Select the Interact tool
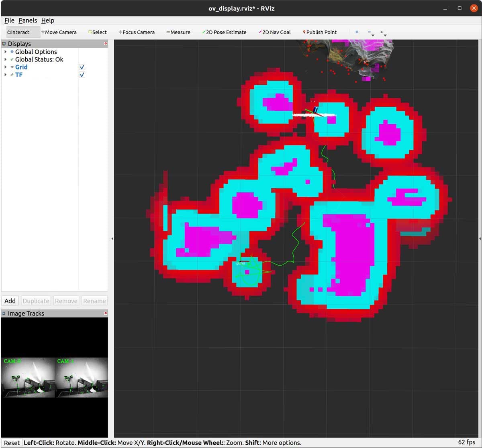 (x=19, y=32)
